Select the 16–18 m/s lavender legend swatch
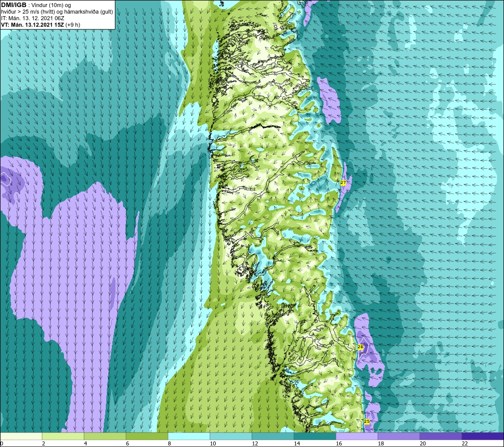Viewport: 504px width, 447px height. 357,436
